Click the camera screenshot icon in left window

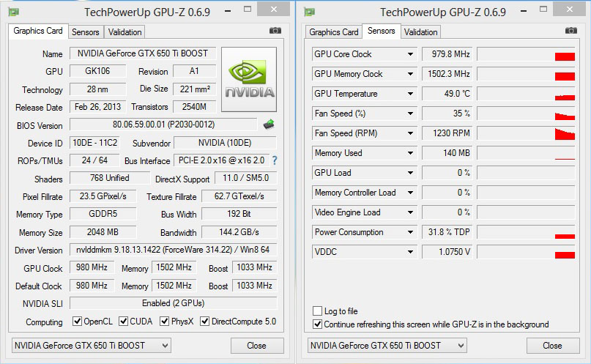pos(275,31)
